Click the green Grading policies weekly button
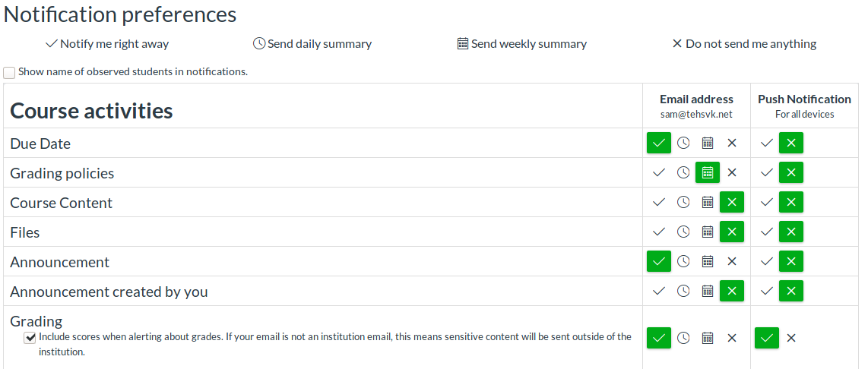The width and height of the screenshot is (868, 369). [x=708, y=172]
